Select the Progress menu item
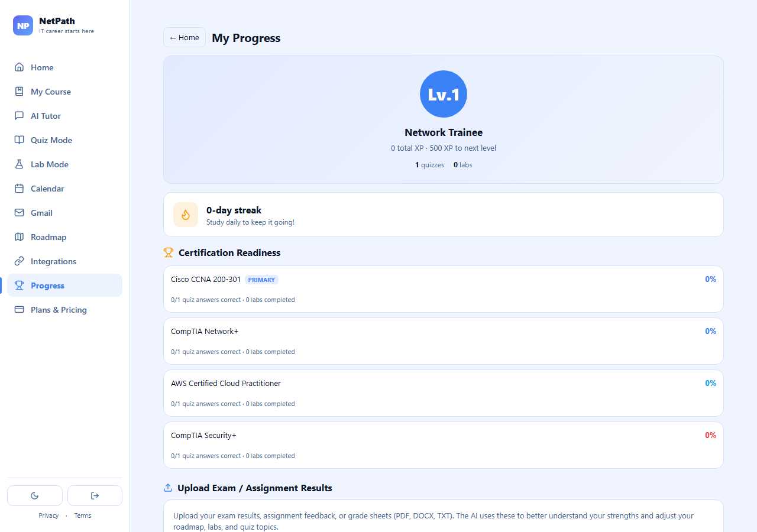This screenshot has width=757, height=532. pyautogui.click(x=64, y=286)
